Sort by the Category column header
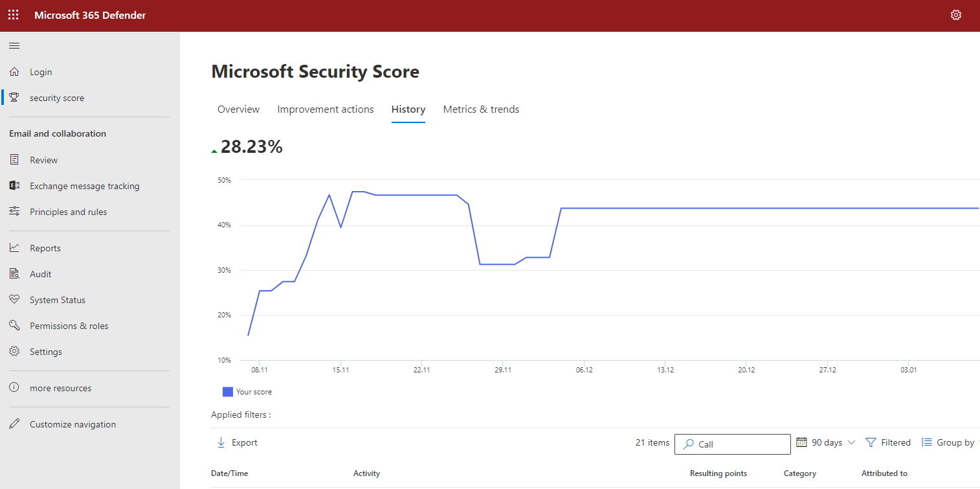The height and width of the screenshot is (489, 980). tap(800, 473)
